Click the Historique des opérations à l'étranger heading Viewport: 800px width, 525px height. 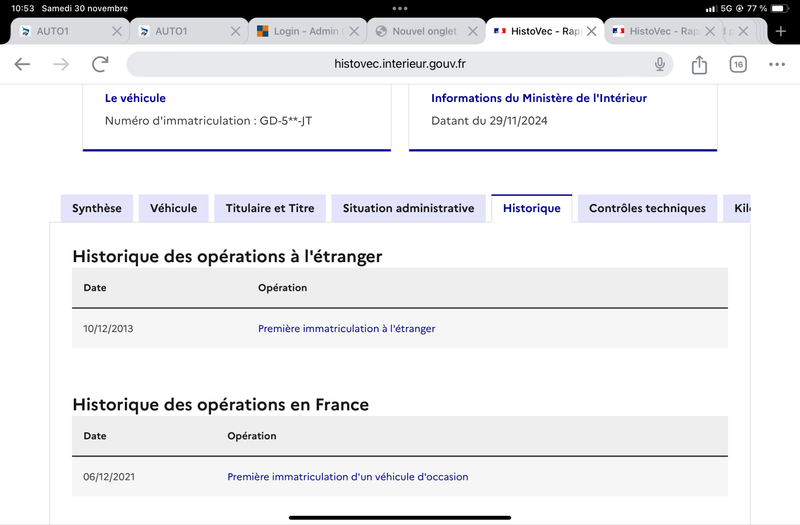227,256
